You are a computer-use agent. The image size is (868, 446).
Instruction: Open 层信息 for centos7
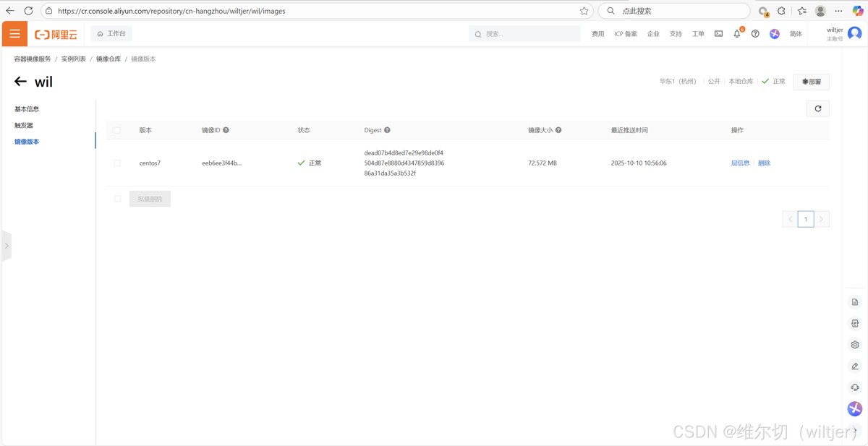pos(740,163)
